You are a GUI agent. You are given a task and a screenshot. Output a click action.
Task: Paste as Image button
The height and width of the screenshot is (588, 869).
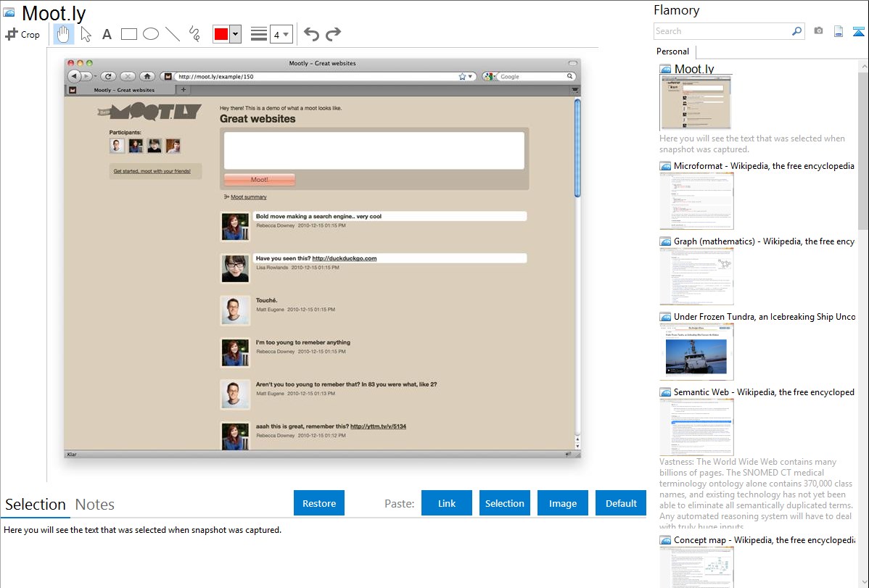pyautogui.click(x=562, y=503)
